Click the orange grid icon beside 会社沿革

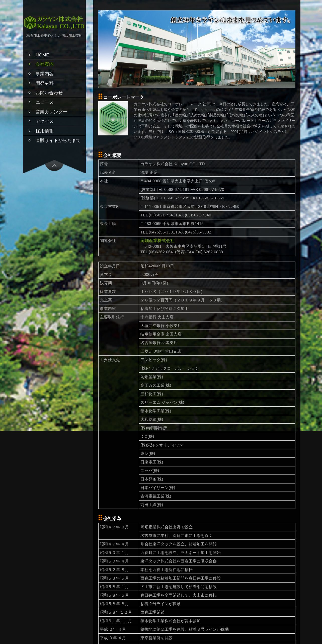coord(100,518)
